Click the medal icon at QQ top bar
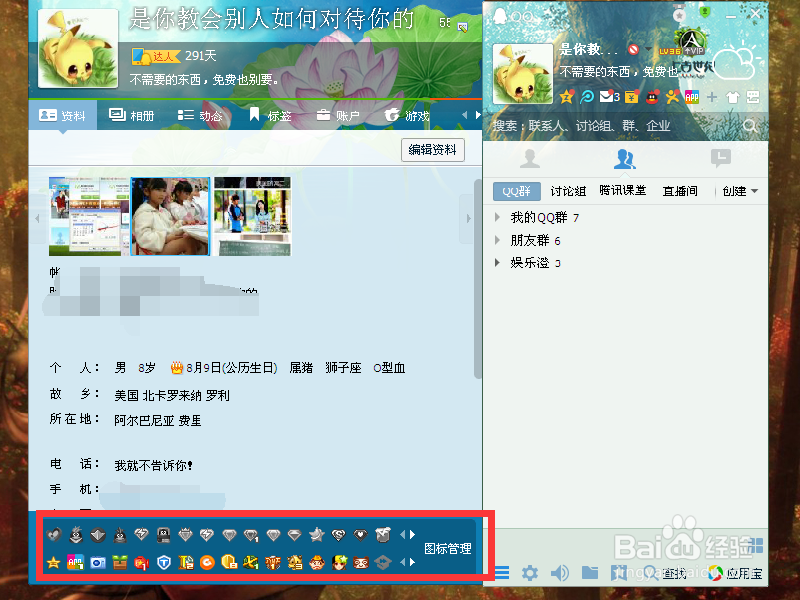Image resolution: width=800 pixels, height=600 pixels. pos(679,13)
